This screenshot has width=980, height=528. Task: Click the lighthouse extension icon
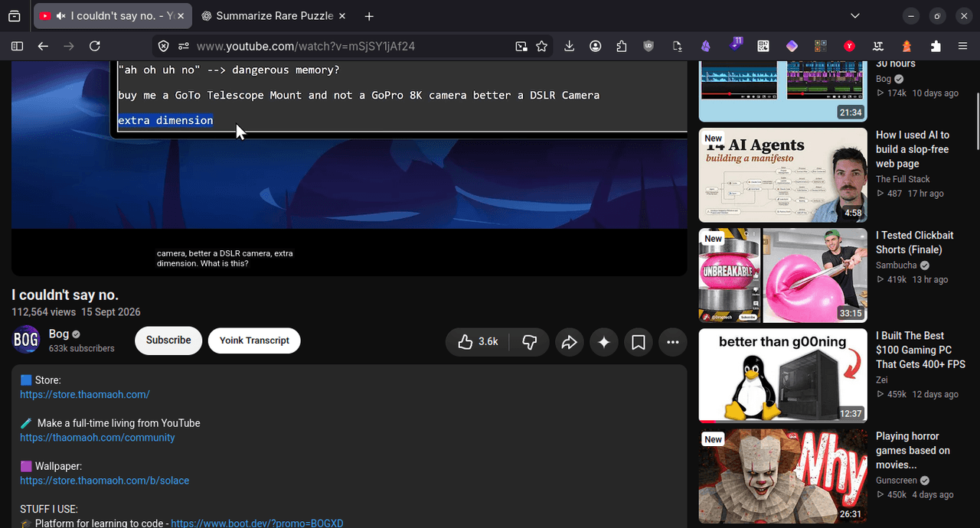click(x=906, y=46)
